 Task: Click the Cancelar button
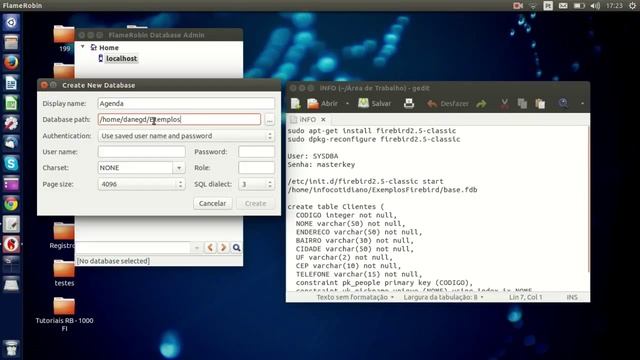[212, 203]
